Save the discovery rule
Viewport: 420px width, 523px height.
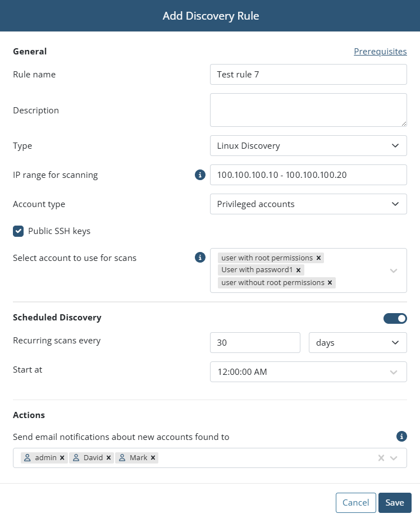[395, 503]
